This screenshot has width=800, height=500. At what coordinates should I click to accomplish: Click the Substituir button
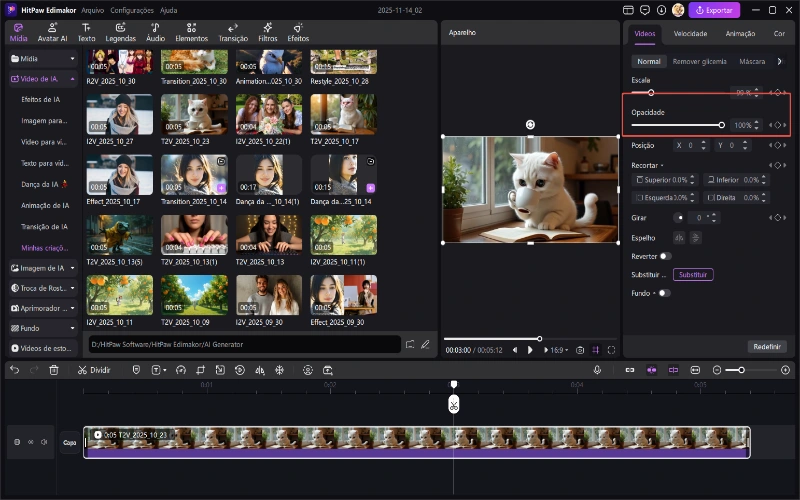click(693, 274)
